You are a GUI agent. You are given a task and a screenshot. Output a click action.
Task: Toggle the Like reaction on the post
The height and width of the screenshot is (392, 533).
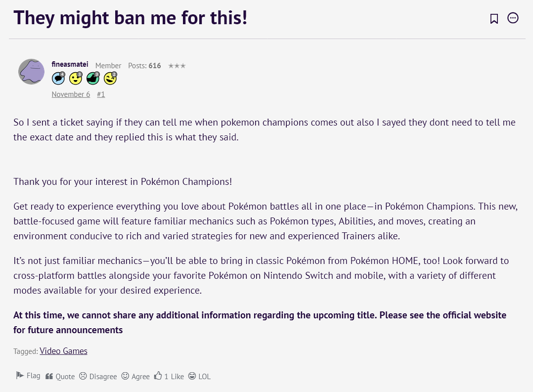(x=169, y=376)
